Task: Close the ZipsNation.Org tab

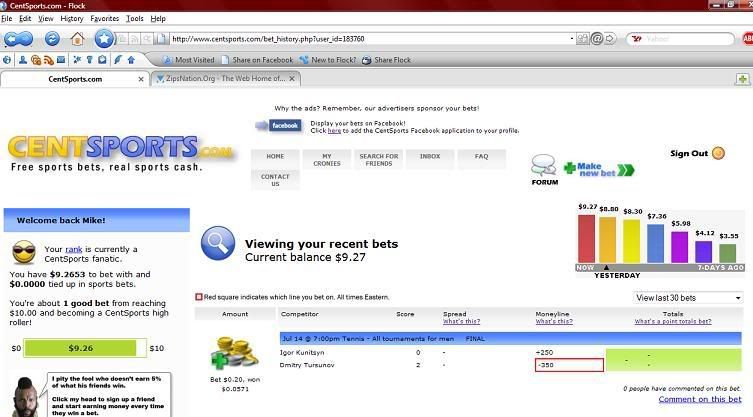Action: click(292, 79)
